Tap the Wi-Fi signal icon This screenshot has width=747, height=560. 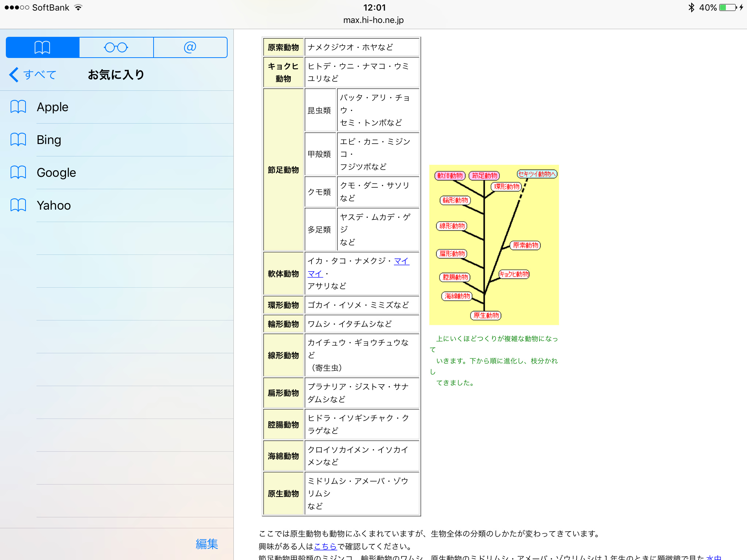pyautogui.click(x=78, y=8)
